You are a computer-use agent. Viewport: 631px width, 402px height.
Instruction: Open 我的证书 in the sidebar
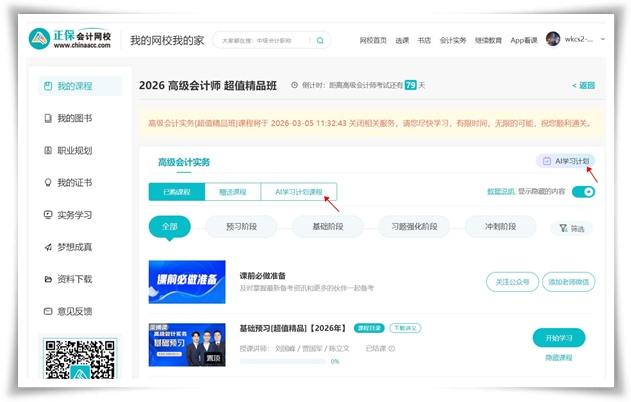click(x=74, y=183)
